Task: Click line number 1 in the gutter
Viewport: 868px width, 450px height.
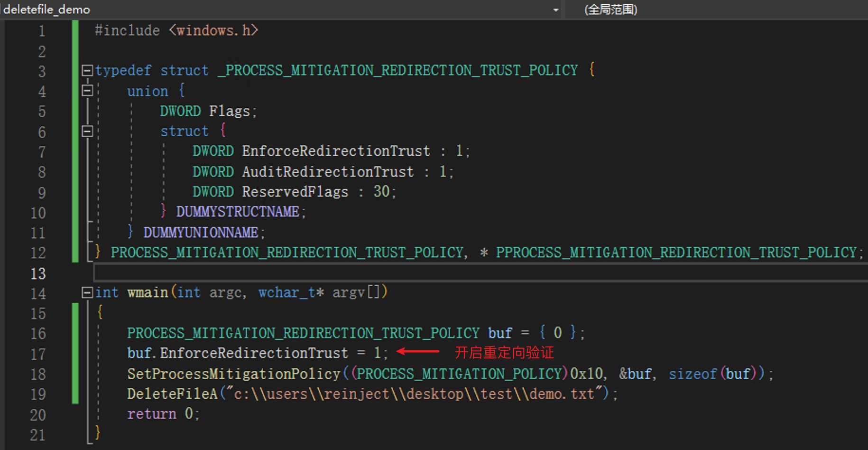Action: coord(42,31)
